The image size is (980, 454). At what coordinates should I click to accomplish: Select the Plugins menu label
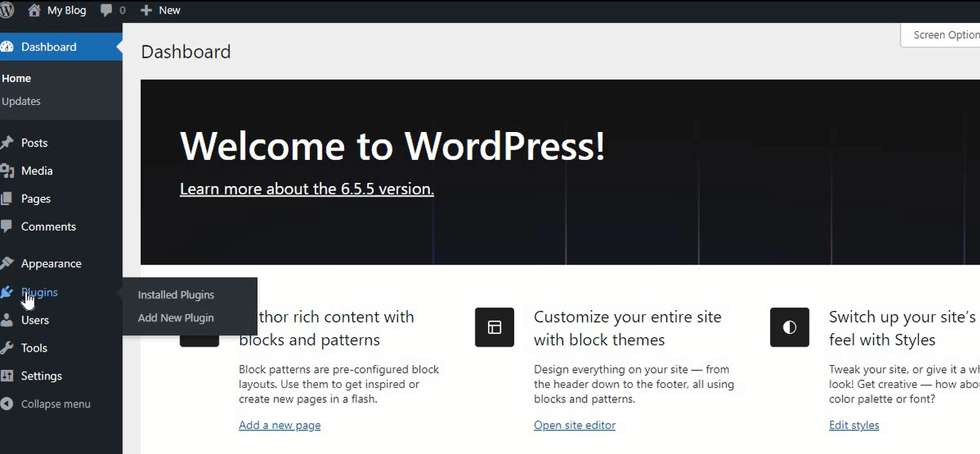[x=40, y=293]
